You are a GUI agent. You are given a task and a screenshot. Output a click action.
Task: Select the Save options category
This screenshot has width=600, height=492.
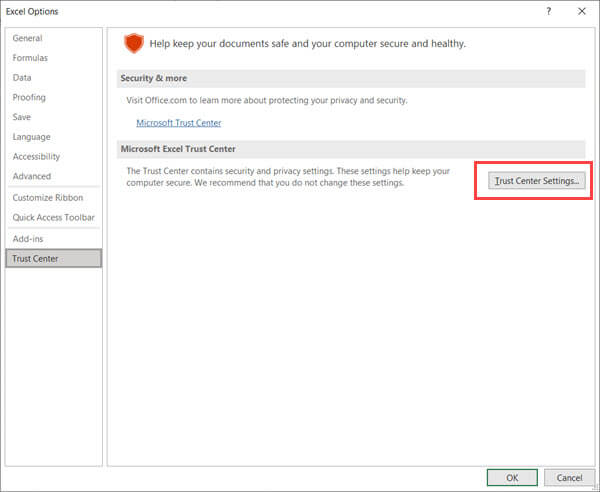(x=22, y=117)
